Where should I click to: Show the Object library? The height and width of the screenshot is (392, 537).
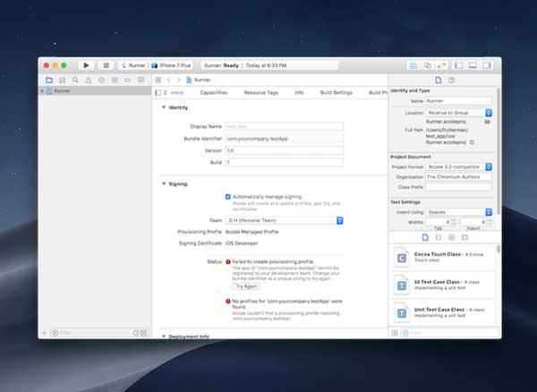tap(451, 237)
